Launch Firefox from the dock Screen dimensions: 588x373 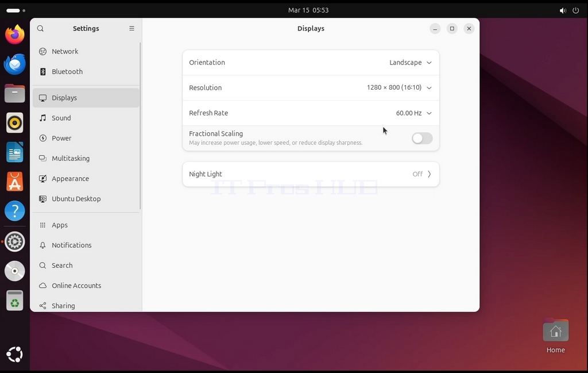[14, 34]
